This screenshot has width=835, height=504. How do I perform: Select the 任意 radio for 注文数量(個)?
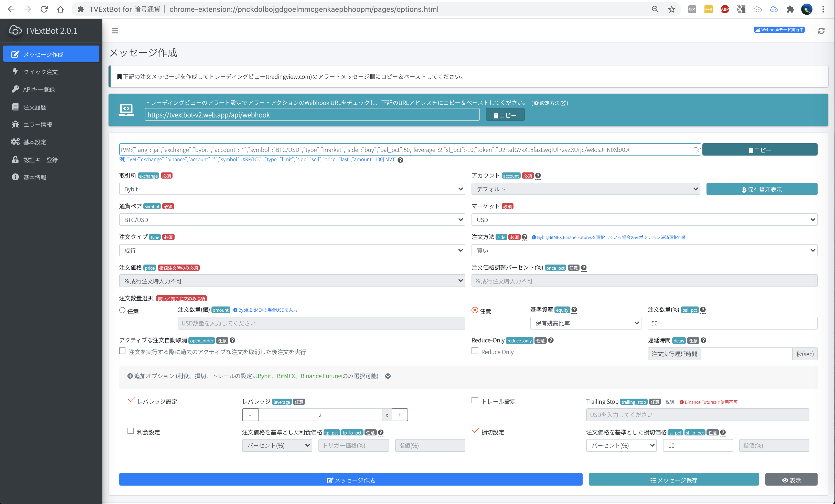[x=122, y=310]
